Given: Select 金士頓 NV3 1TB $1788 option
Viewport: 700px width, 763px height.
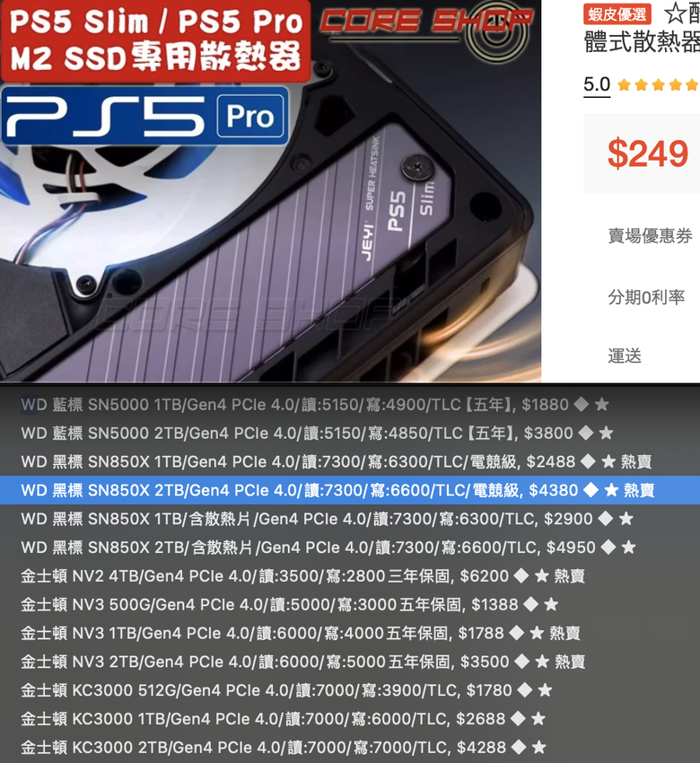Looking at the screenshot, I should point(350,633).
